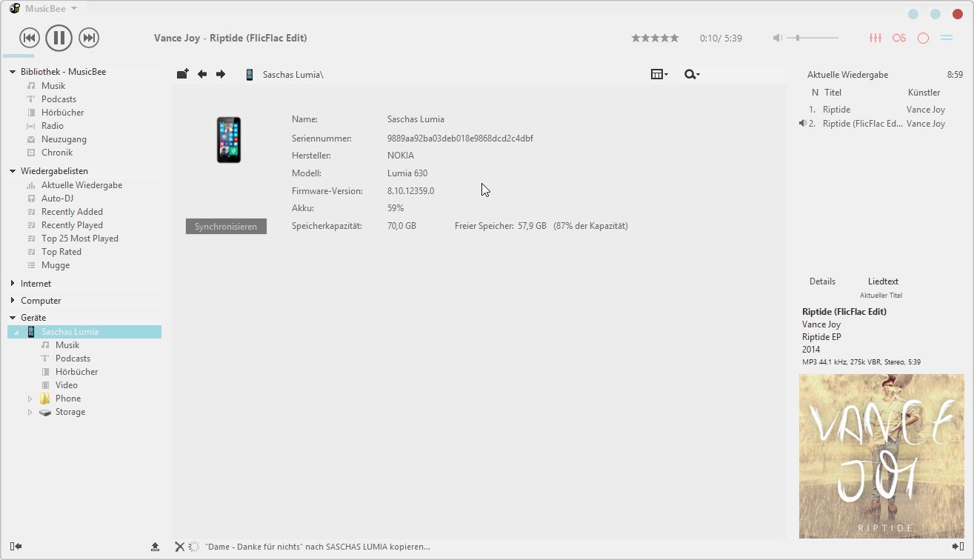Click the Podcasts icon under Saschas Lumia
The width and height of the screenshot is (974, 560).
click(x=45, y=359)
